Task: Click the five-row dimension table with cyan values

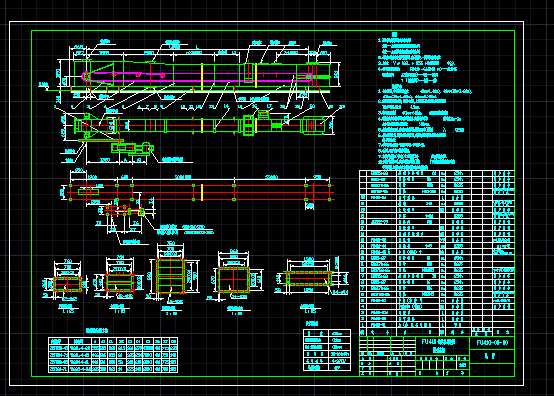Action: click(x=113, y=355)
